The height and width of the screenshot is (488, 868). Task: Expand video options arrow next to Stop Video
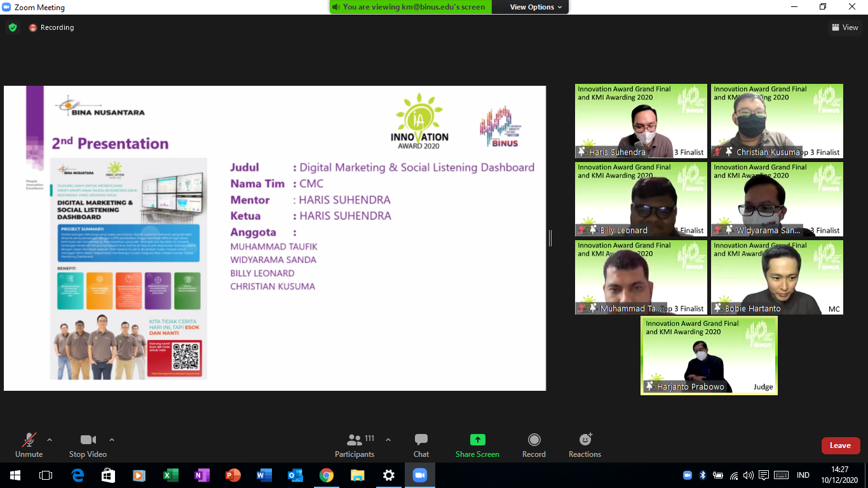pyautogui.click(x=112, y=440)
